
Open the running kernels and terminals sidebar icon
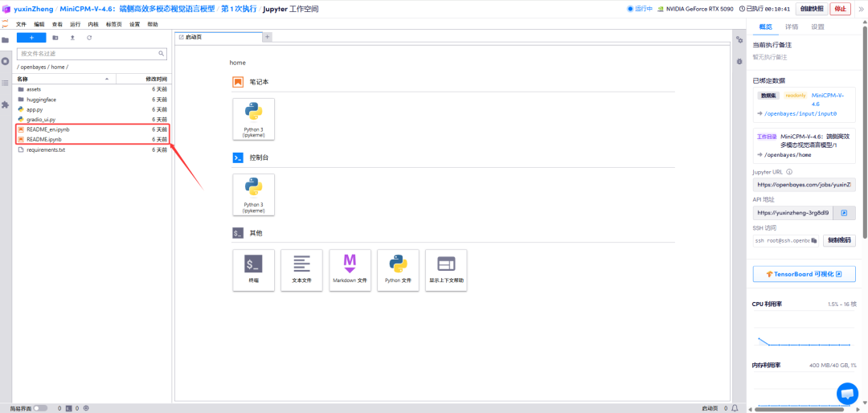6,61
